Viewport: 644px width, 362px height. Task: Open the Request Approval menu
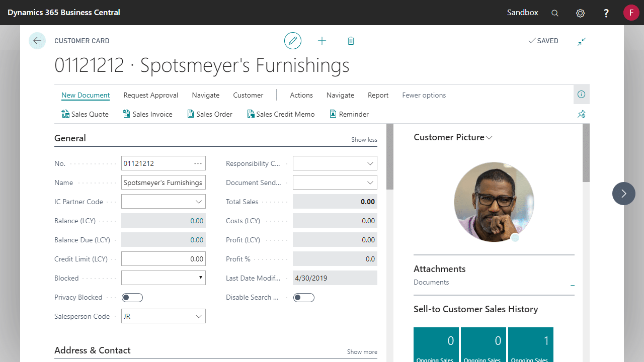(151, 95)
